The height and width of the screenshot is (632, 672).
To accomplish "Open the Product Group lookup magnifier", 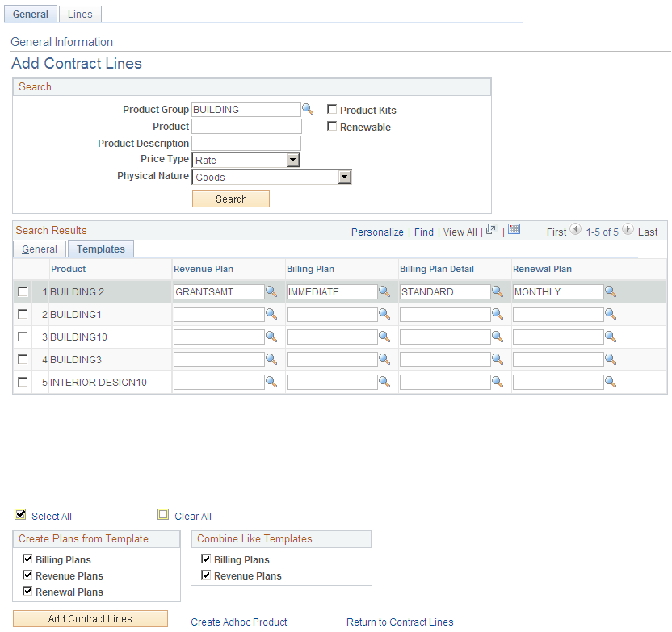I will pyautogui.click(x=309, y=109).
